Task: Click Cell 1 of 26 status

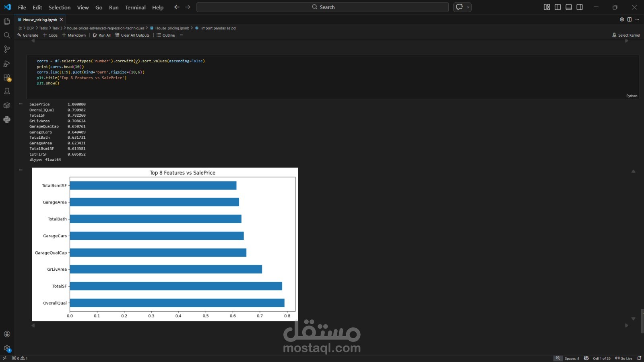Action: click(601, 358)
